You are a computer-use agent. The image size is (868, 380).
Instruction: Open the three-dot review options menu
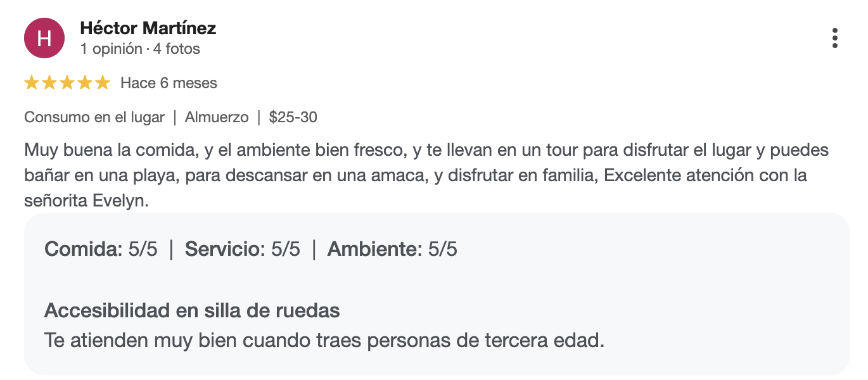tap(835, 38)
